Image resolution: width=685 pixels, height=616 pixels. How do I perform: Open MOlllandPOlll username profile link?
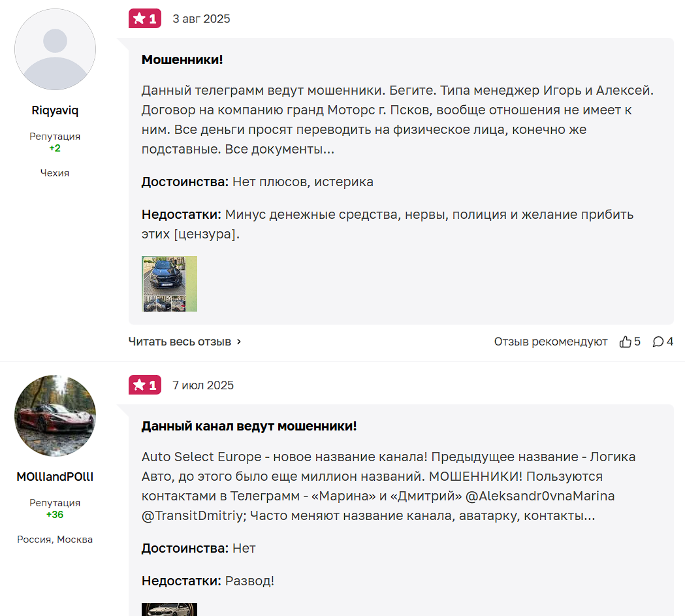[x=55, y=477]
